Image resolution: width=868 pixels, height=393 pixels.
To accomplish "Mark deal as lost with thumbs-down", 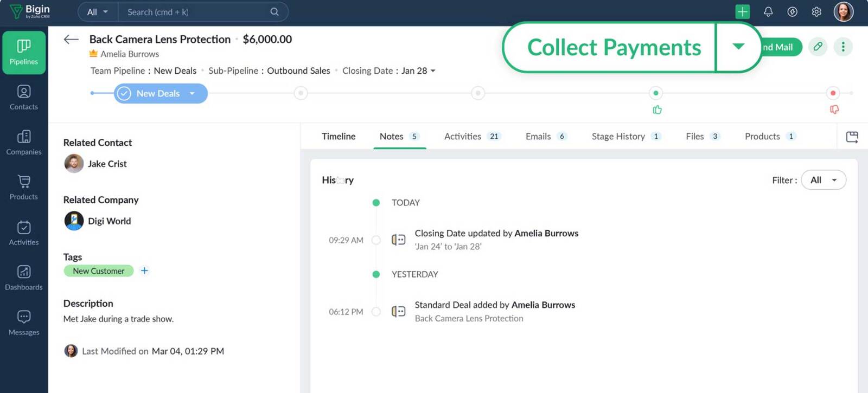I will (x=834, y=110).
